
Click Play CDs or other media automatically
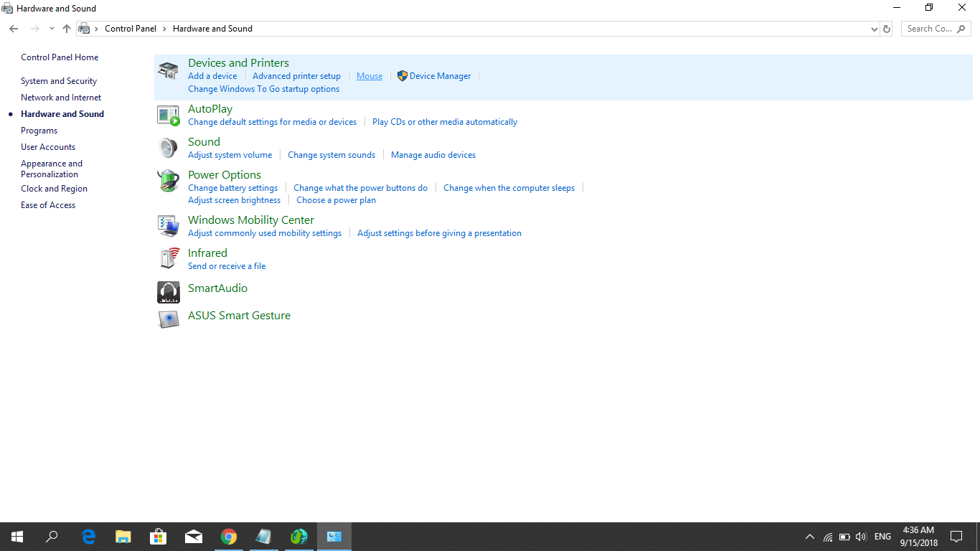coord(445,122)
